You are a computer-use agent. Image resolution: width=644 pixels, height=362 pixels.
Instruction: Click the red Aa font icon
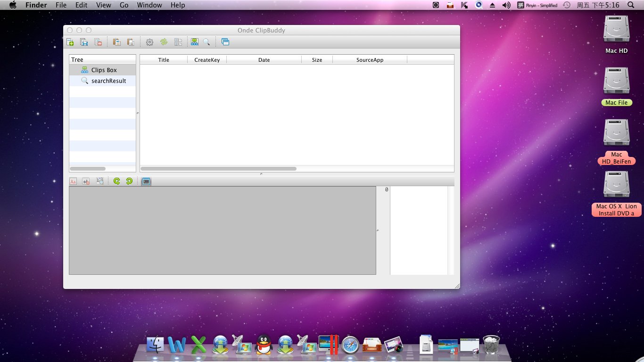pyautogui.click(x=73, y=181)
